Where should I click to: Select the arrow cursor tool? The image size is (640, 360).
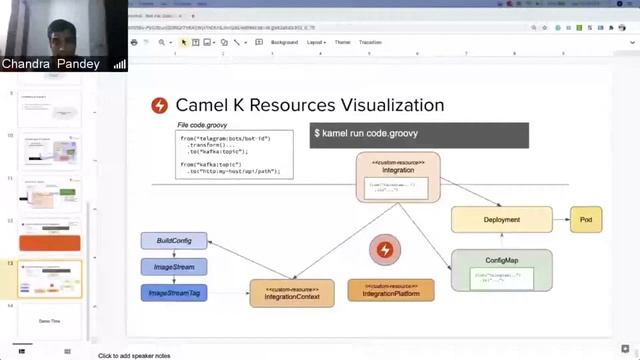click(184, 42)
